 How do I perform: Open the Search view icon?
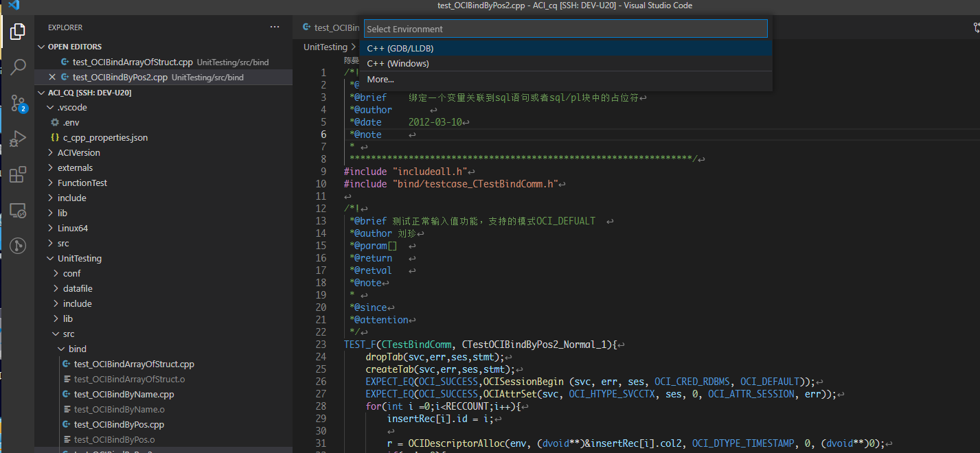(x=18, y=67)
